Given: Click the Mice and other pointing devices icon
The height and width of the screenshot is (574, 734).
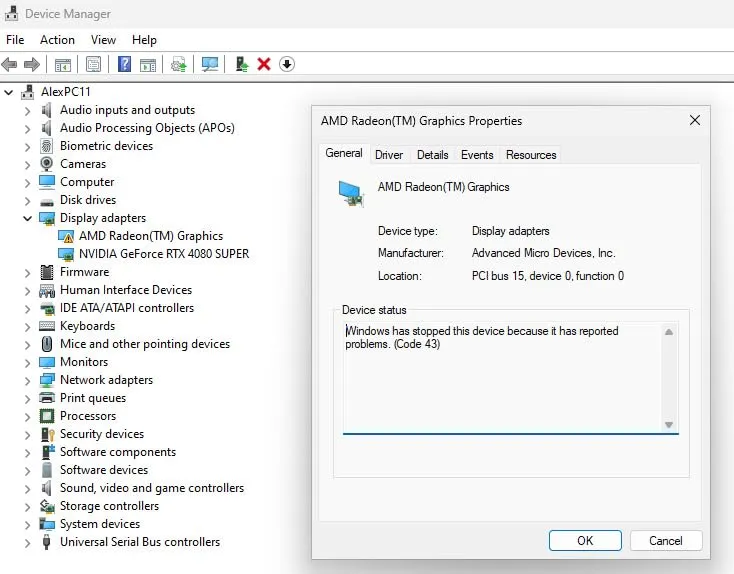Looking at the screenshot, I should [x=46, y=344].
